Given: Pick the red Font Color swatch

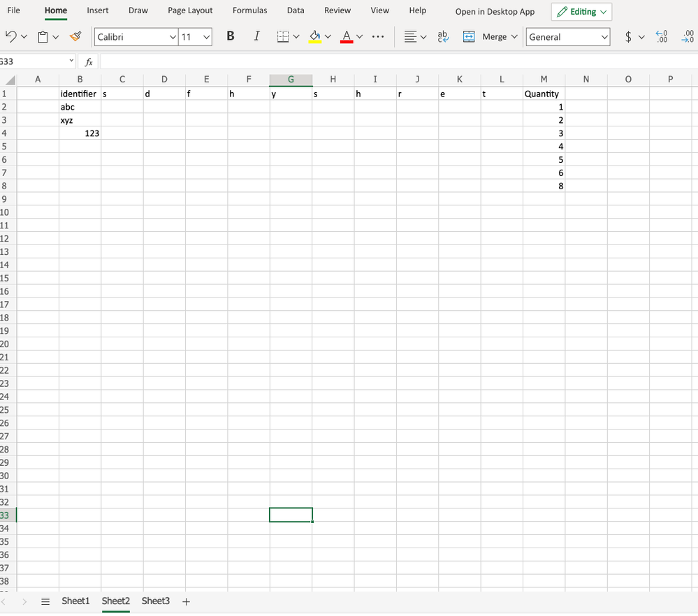Looking at the screenshot, I should [x=347, y=41].
